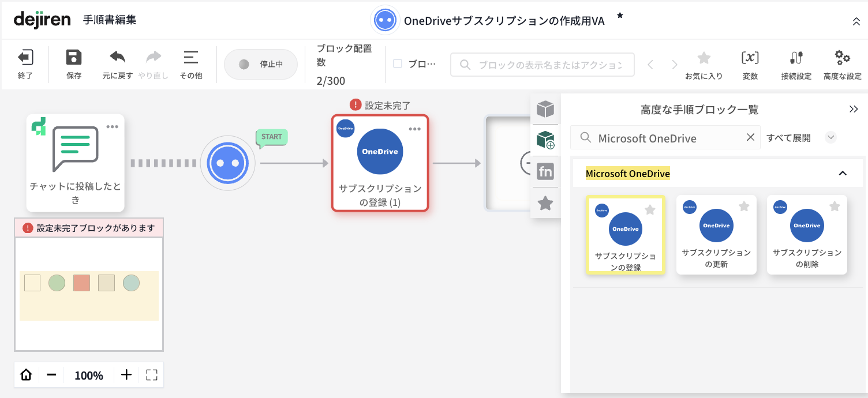Clear the Microsoft OneDrive search text

(x=750, y=137)
